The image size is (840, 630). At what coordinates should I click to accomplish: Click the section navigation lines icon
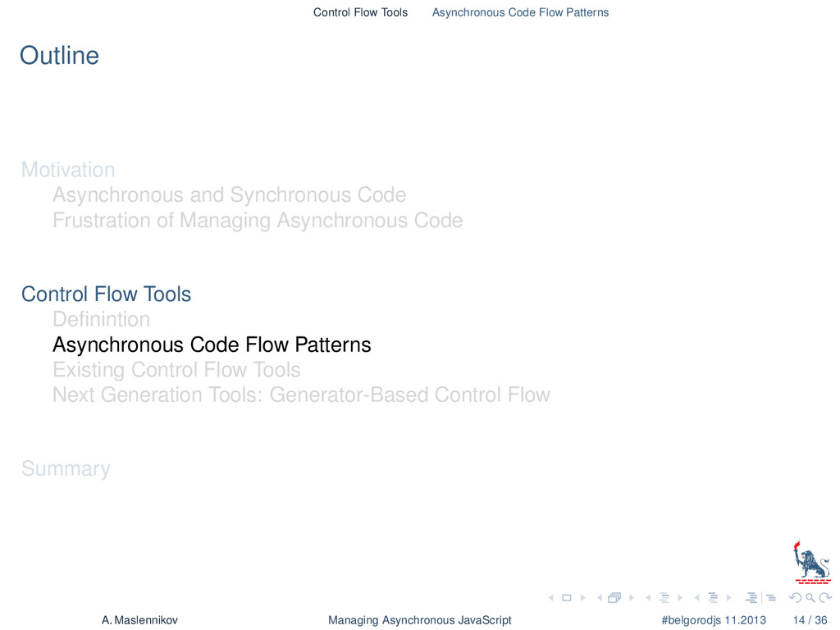coord(713,598)
